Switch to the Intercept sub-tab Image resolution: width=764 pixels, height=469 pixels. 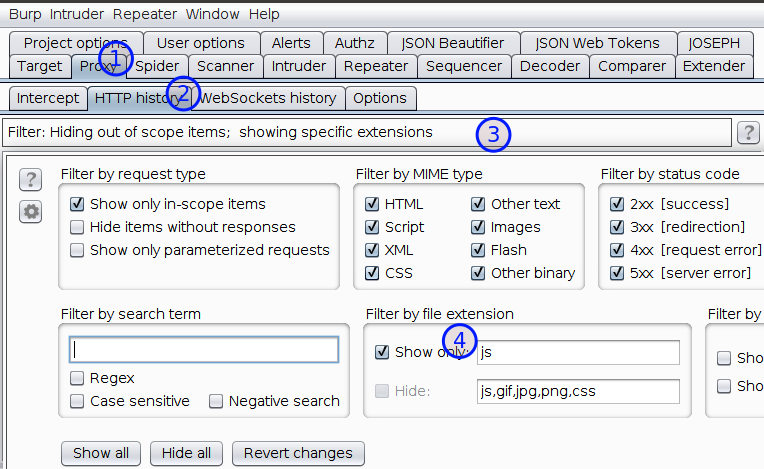pyautogui.click(x=48, y=98)
